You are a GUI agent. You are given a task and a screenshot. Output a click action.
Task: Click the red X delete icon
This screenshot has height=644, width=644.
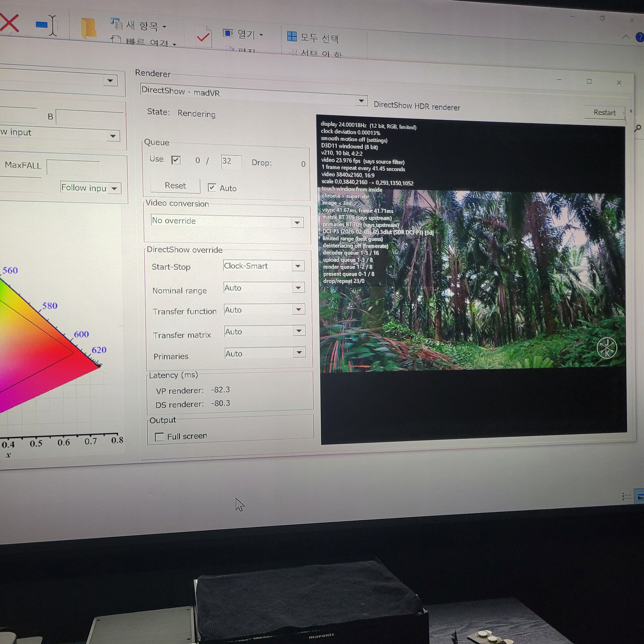9,23
